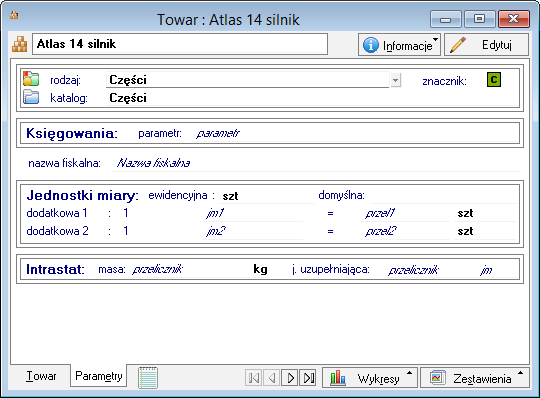Screen dimensions: 540x398
Task: Click the Intrastat heading
Action: (55, 269)
